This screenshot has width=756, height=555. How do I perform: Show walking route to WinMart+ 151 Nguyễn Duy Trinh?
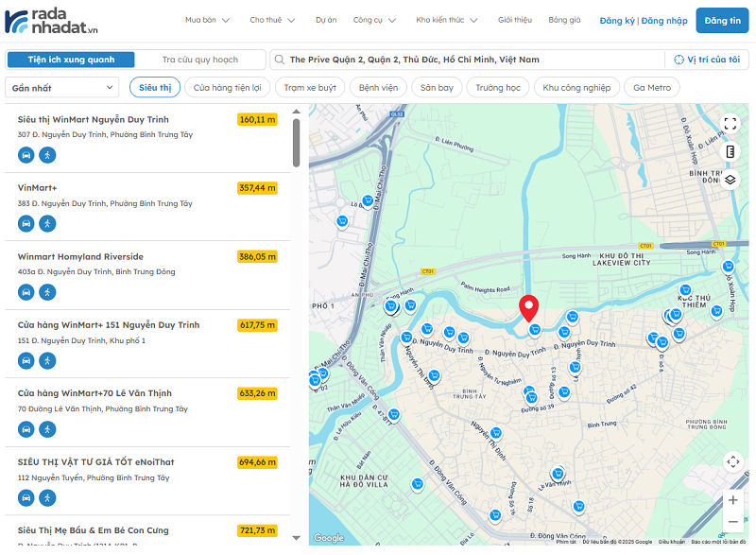pos(47,360)
